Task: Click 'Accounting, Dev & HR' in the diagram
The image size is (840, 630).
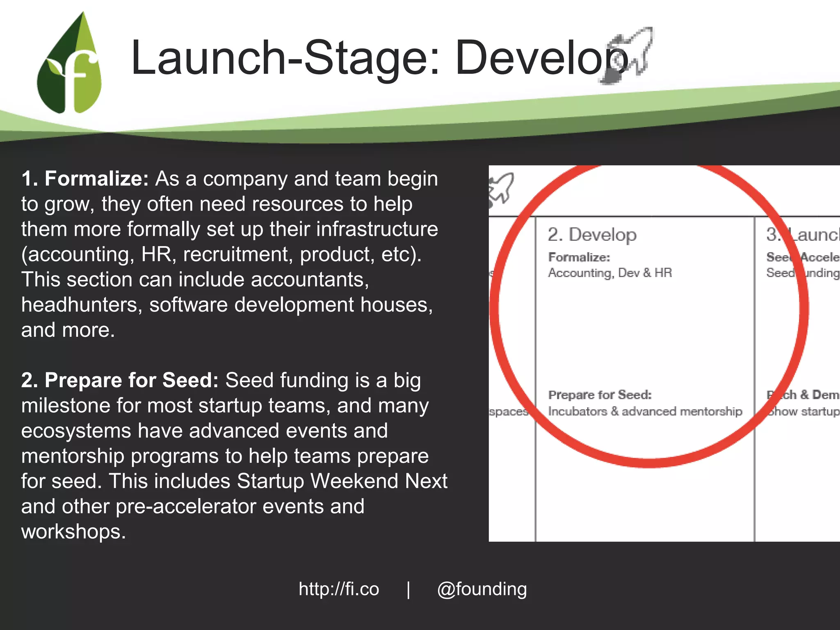Action: point(610,273)
